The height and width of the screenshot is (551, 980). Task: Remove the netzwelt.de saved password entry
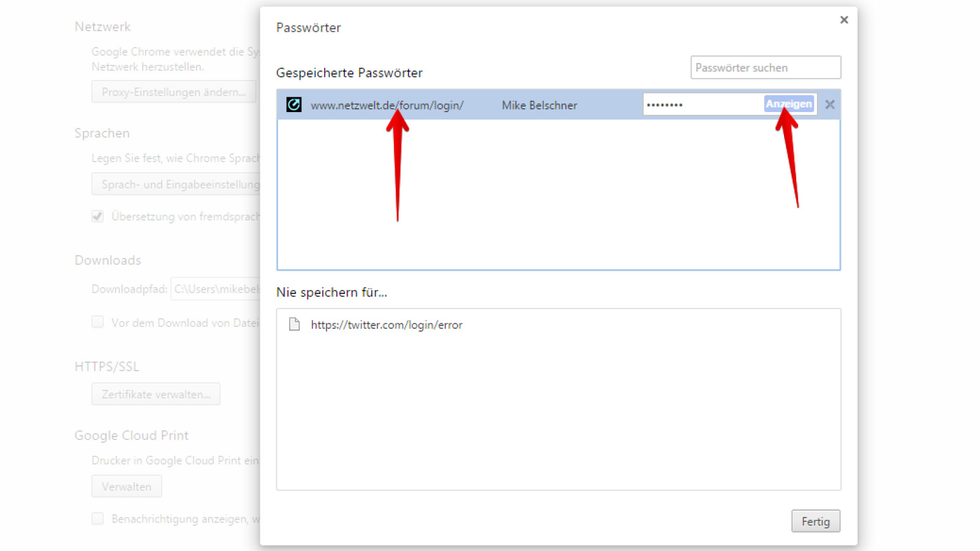tap(830, 104)
